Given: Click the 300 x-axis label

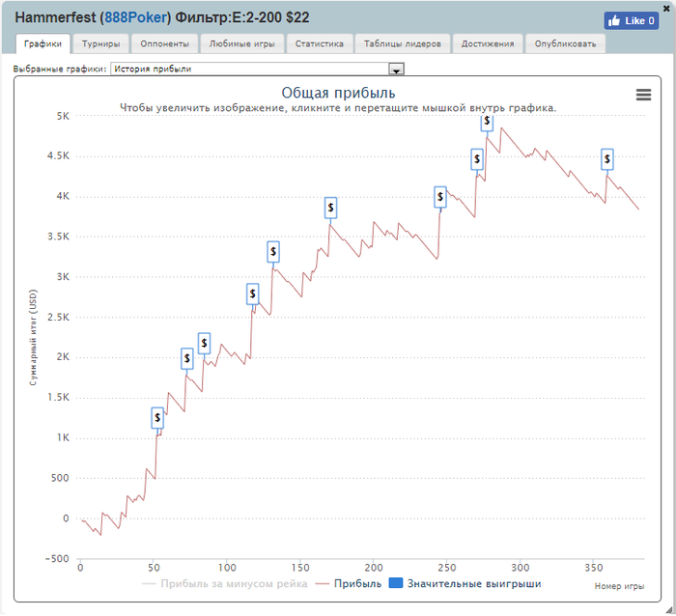Looking at the screenshot, I should [520, 568].
